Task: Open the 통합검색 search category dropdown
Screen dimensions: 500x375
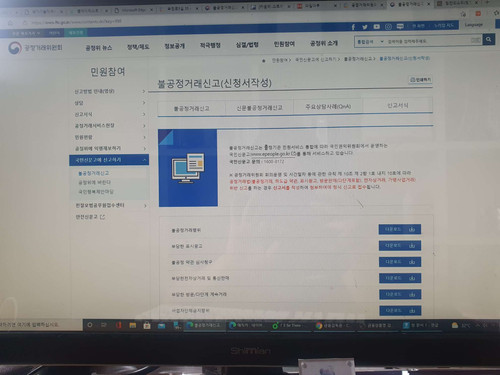Action: pyautogui.click(x=370, y=42)
